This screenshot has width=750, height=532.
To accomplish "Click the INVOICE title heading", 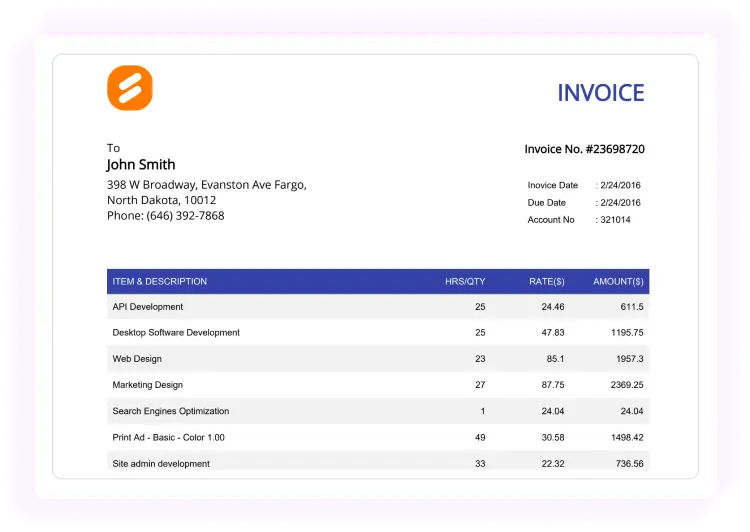I will pos(600,93).
